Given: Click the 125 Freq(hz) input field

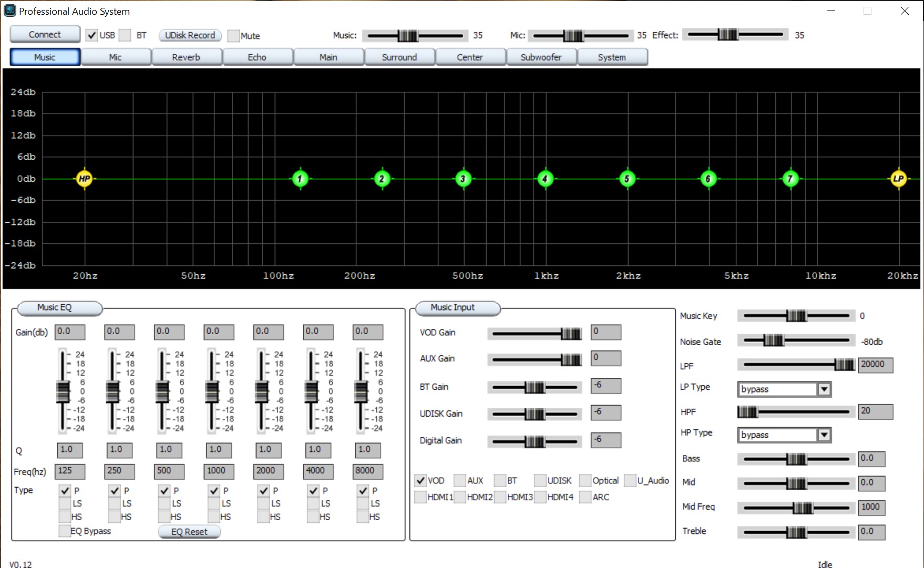Looking at the screenshot, I should pyautogui.click(x=70, y=471).
